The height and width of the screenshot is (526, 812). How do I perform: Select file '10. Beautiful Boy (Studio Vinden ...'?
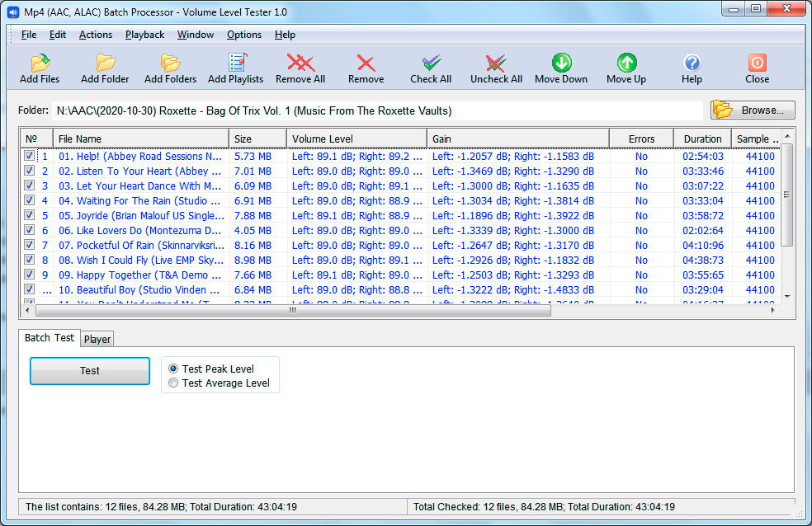tap(139, 290)
